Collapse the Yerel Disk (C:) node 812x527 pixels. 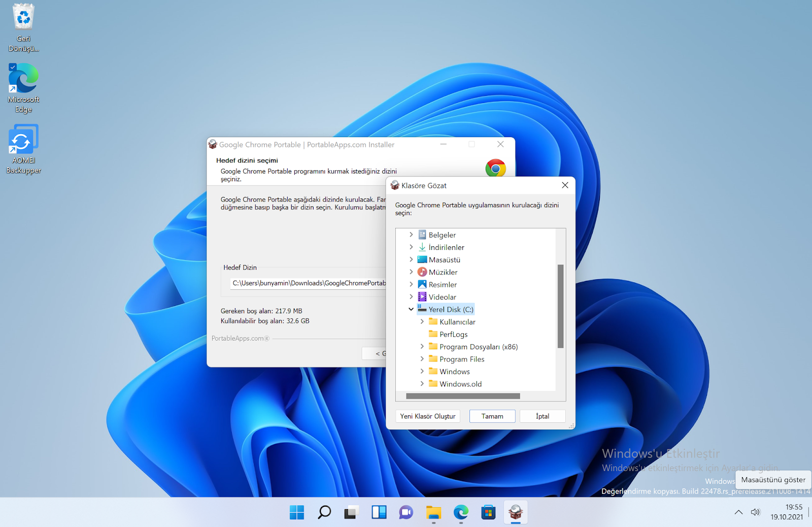click(x=411, y=309)
